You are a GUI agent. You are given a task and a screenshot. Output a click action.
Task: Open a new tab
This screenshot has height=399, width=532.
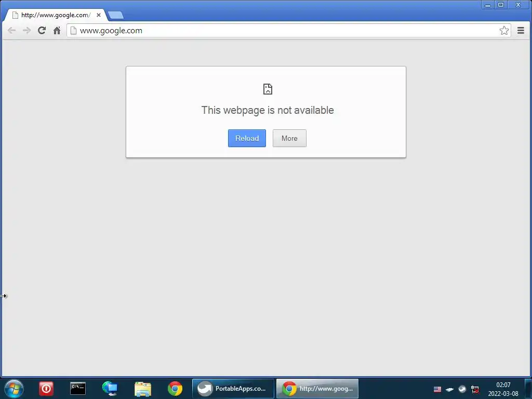(x=116, y=15)
